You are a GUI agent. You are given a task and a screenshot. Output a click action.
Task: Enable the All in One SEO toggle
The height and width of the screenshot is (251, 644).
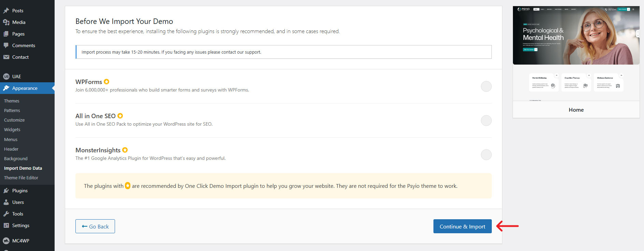[x=486, y=121]
